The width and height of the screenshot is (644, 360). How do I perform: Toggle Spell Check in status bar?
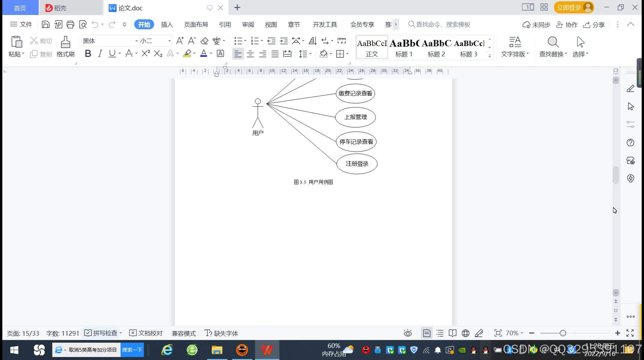coord(101,333)
